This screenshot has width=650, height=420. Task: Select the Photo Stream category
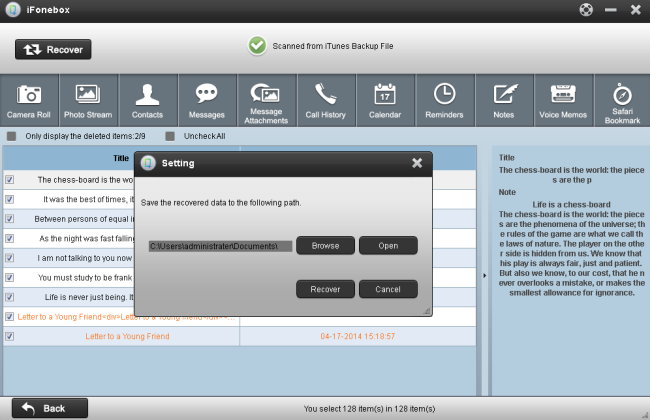[88, 101]
